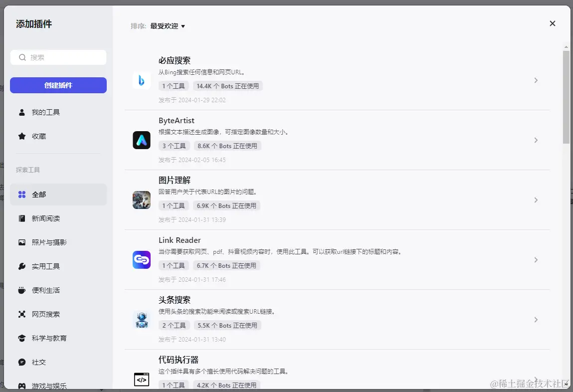Viewport: 573px width, 392px height.
Task: Expand the 头条搜索 row chevron
Action: 536,320
